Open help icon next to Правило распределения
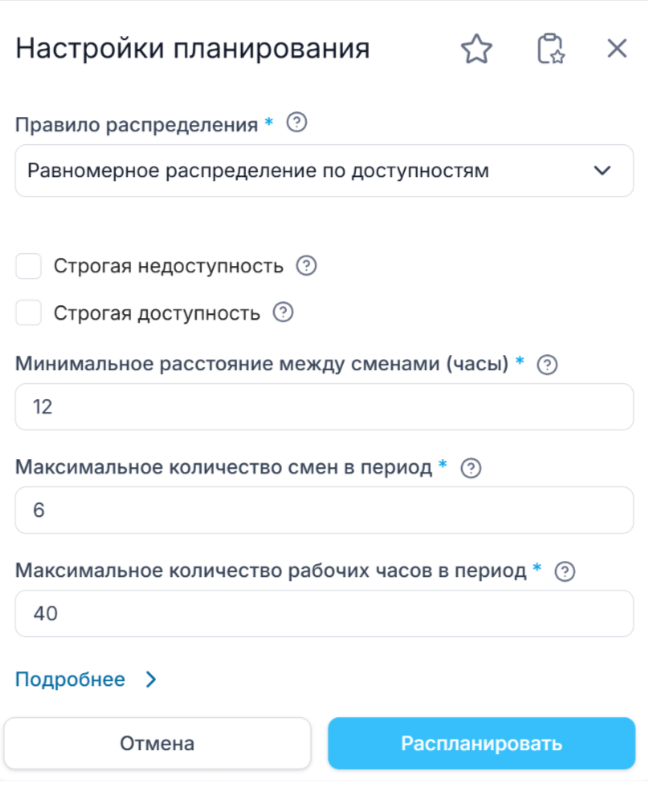 click(296, 124)
